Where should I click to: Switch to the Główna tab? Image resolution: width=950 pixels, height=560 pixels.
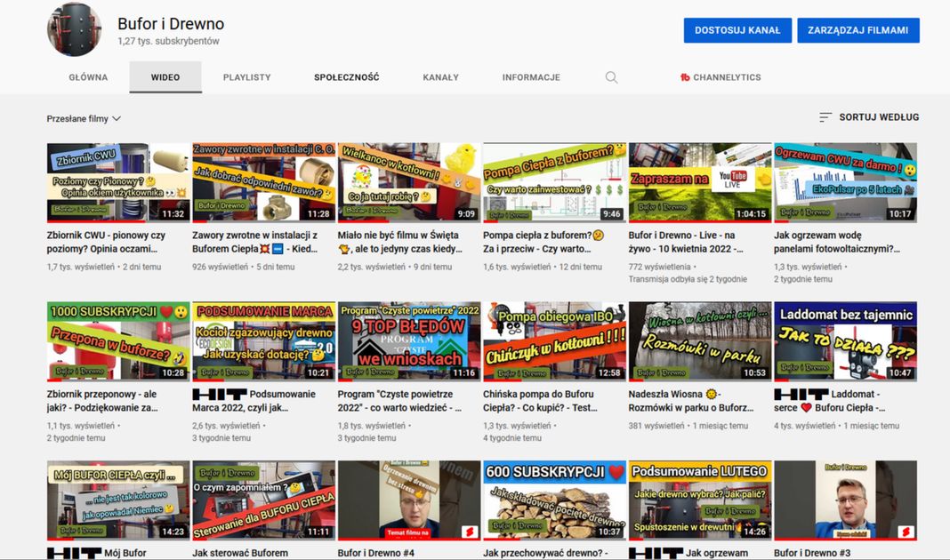(x=88, y=77)
